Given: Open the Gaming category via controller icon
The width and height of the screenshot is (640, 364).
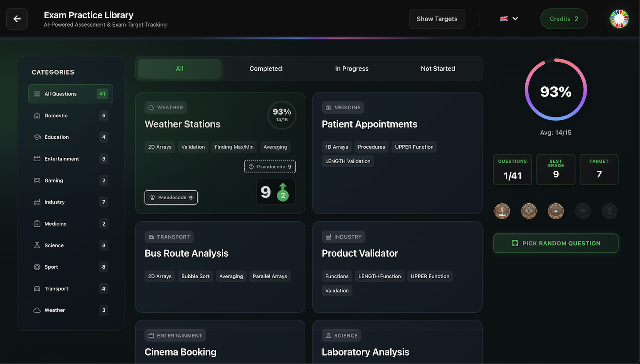Looking at the screenshot, I should point(37,180).
